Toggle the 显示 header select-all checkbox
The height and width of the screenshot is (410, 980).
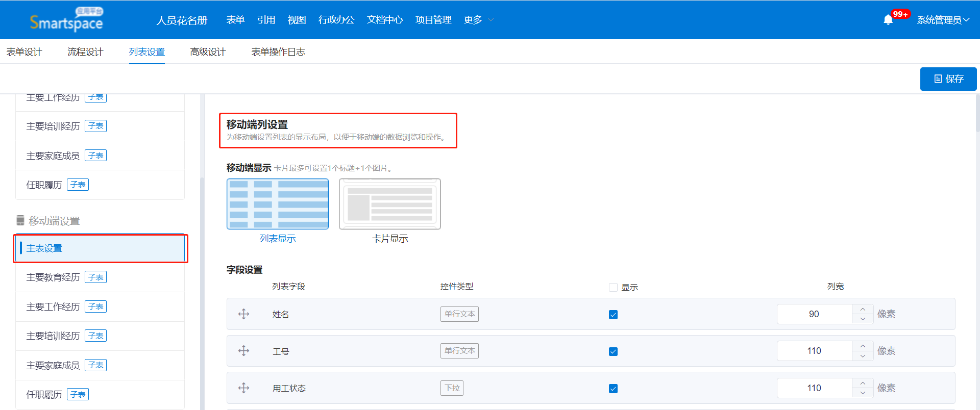(613, 288)
